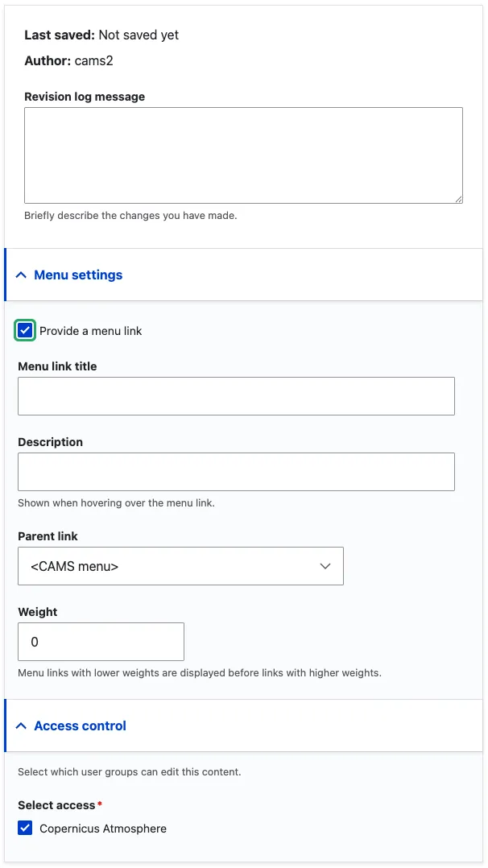Image resolution: width=488 pixels, height=868 pixels.
Task: Collapse the Menu settings chevron icon
Action: (x=21, y=275)
